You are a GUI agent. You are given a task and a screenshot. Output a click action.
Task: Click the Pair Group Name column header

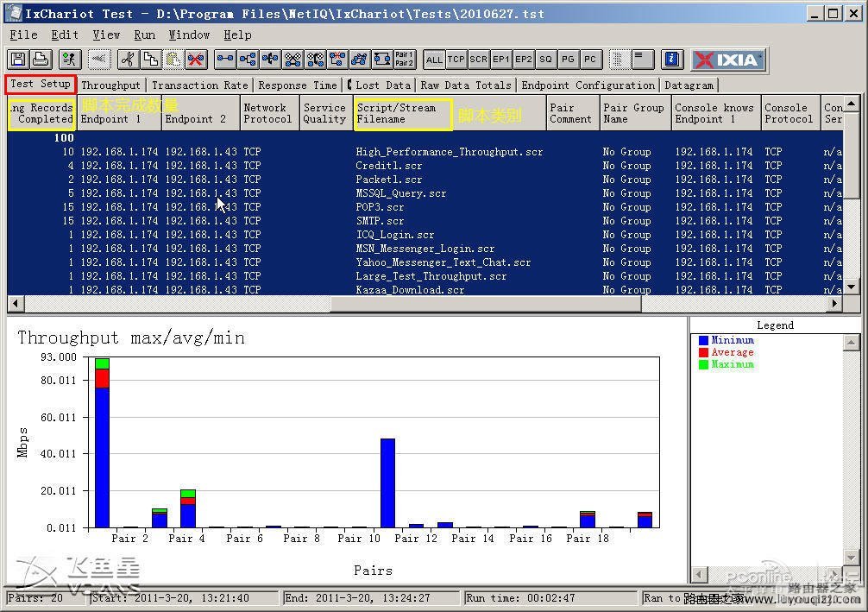pos(634,113)
